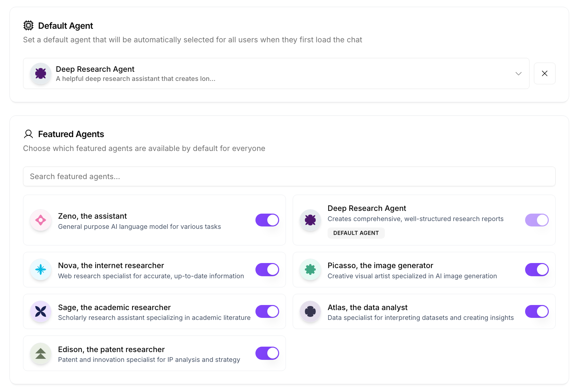Turn off Nova, the internet researcher
This screenshot has height=392, width=582.
point(267,269)
